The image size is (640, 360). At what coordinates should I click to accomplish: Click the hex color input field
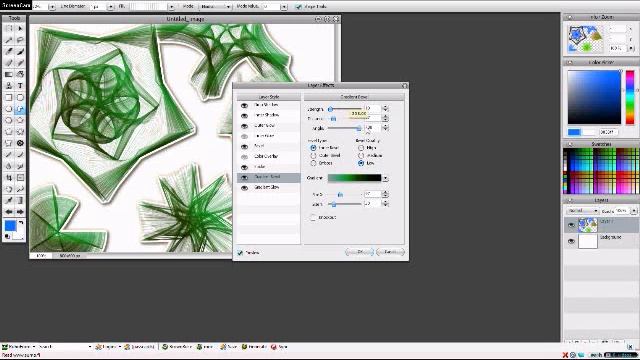pos(608,132)
